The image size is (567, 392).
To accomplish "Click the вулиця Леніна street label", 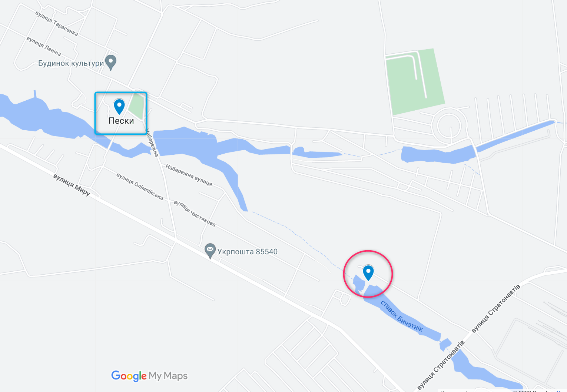I will pyautogui.click(x=44, y=46).
